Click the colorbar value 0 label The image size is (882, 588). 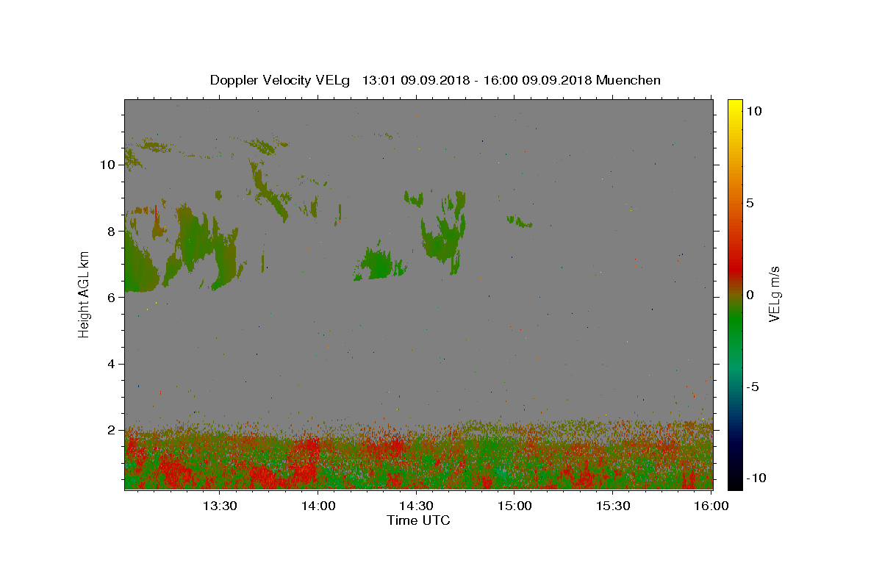(750, 295)
